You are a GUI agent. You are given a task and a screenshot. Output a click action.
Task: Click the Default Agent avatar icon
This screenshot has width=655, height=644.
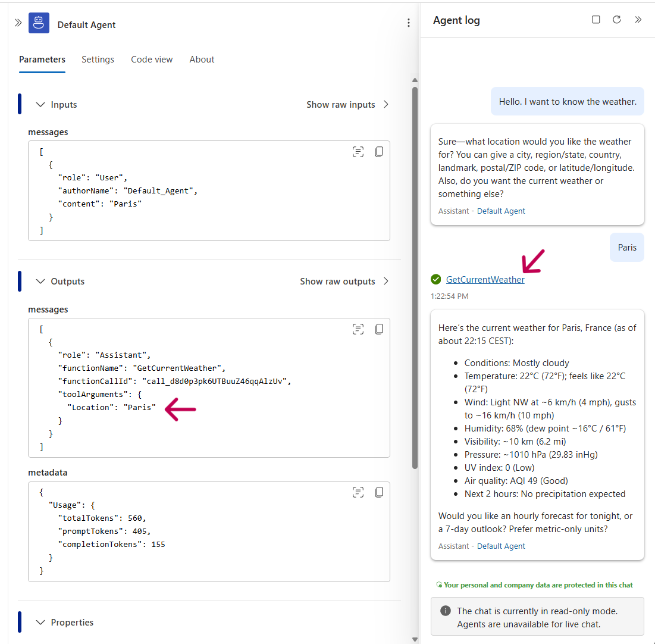tap(39, 23)
